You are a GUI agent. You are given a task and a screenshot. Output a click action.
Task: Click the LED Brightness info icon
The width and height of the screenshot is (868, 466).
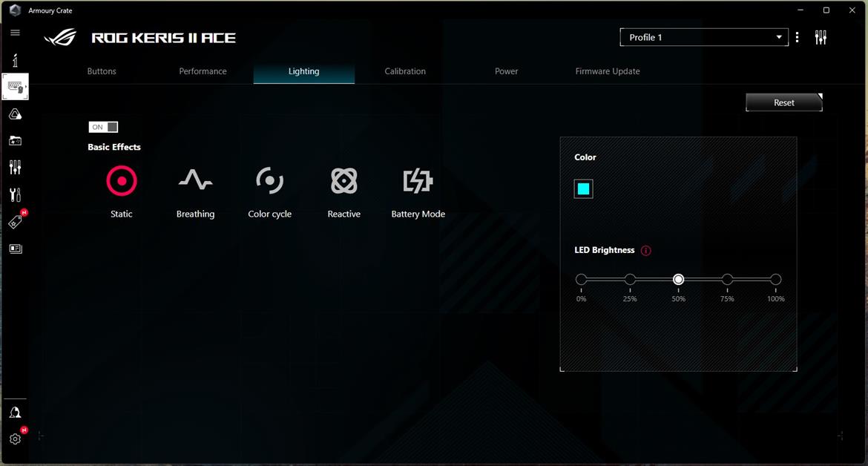coord(645,251)
